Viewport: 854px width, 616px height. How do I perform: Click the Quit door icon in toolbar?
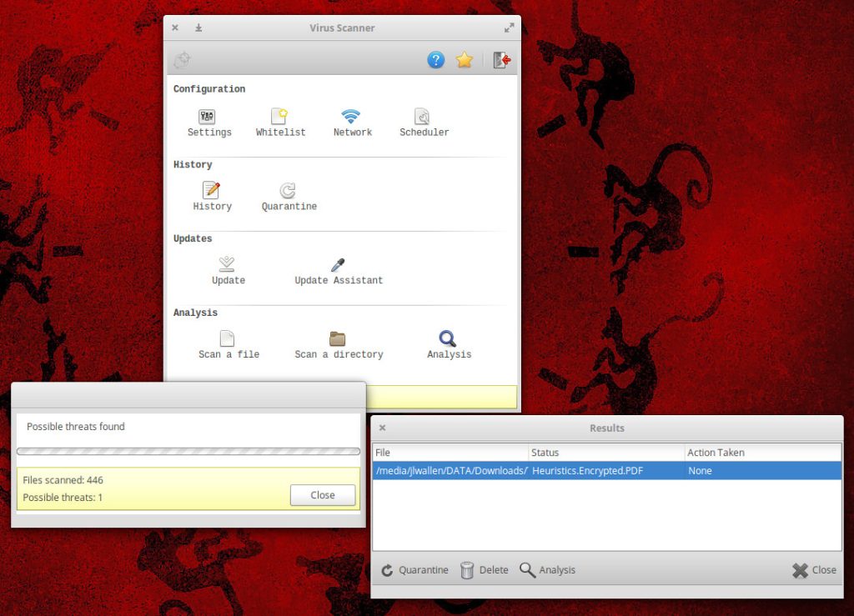[501, 60]
